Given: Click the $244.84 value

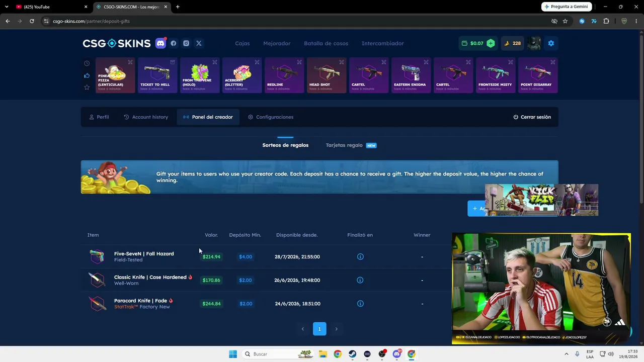Looking at the screenshot, I should pos(211,304).
